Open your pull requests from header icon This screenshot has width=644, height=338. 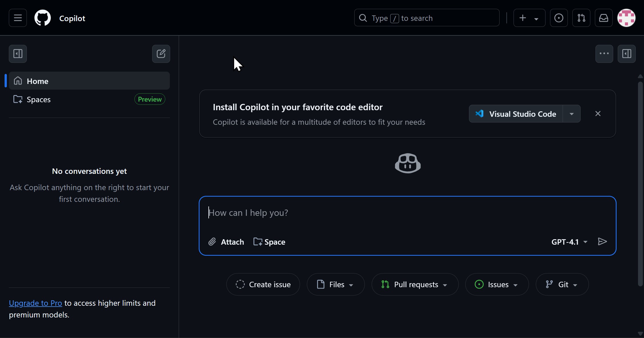pyautogui.click(x=581, y=18)
